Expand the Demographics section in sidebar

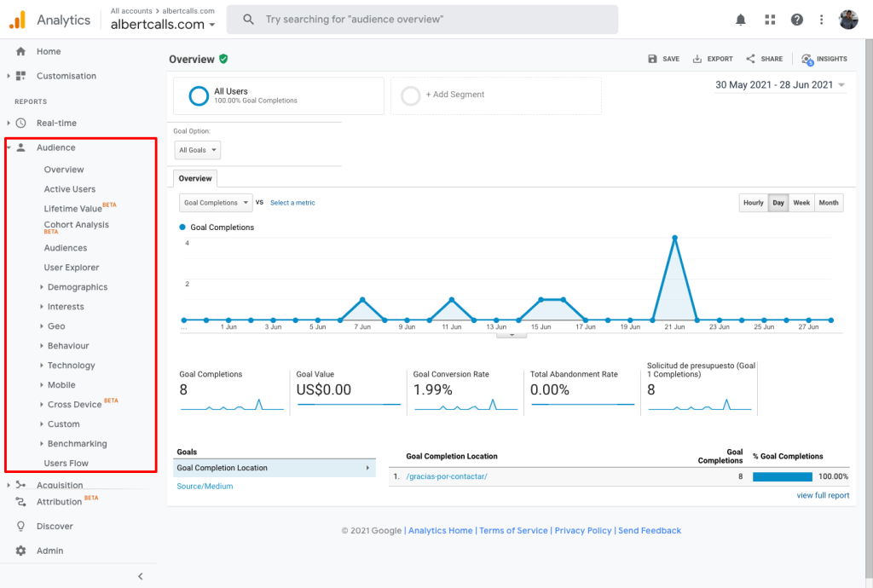click(77, 287)
